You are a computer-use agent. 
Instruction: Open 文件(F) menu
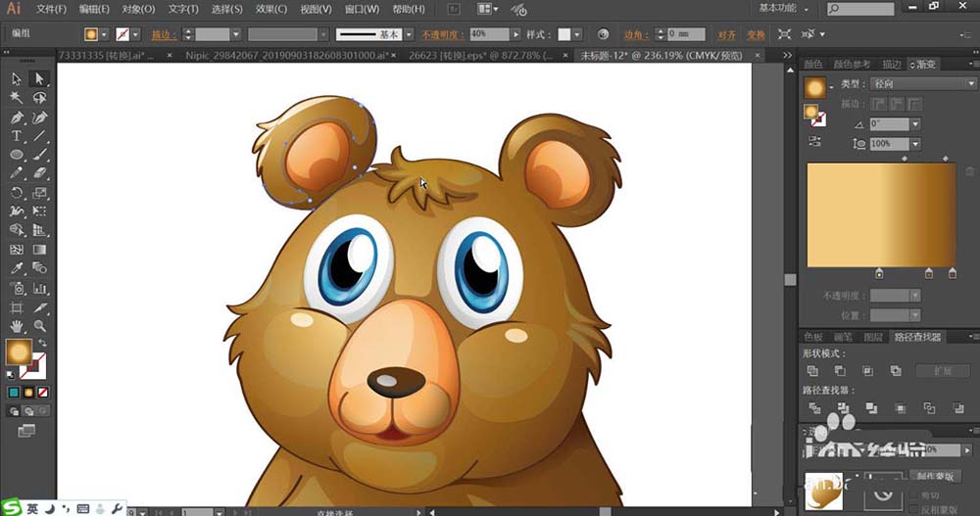[51, 9]
